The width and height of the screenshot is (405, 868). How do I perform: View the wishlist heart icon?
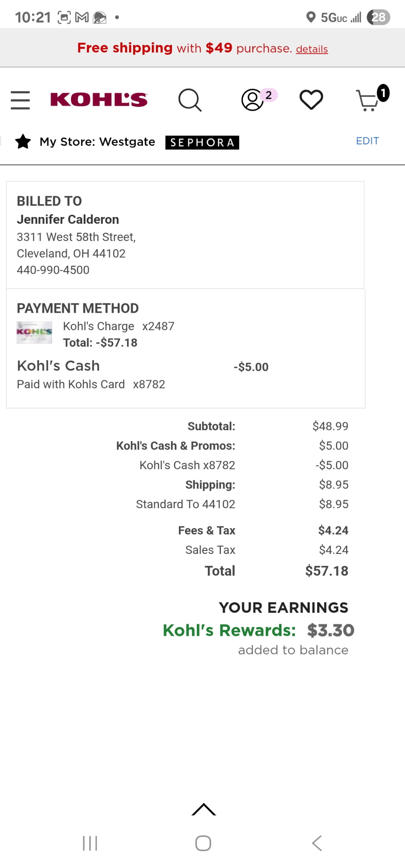pos(311,100)
